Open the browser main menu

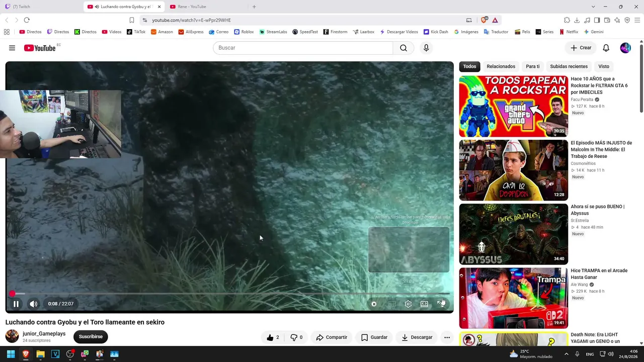point(637,20)
